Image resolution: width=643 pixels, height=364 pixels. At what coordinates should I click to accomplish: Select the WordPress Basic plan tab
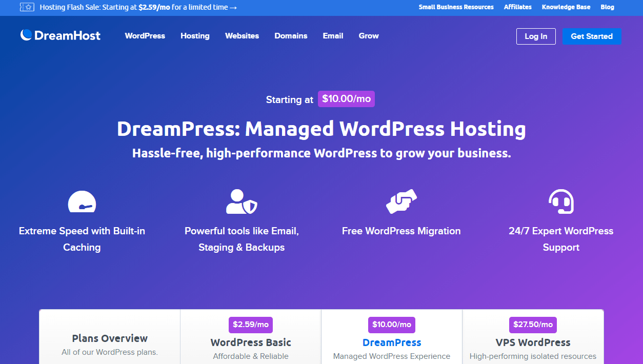click(251, 337)
